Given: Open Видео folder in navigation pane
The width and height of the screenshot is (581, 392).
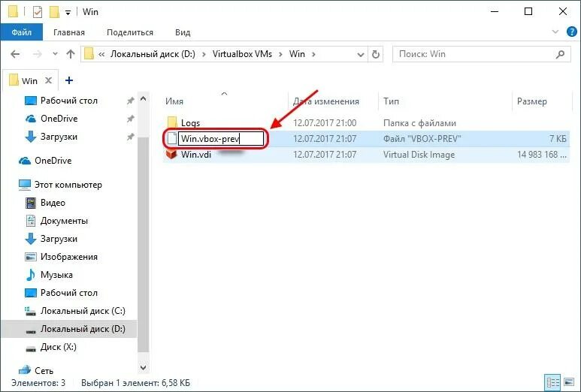Looking at the screenshot, I should [45, 203].
